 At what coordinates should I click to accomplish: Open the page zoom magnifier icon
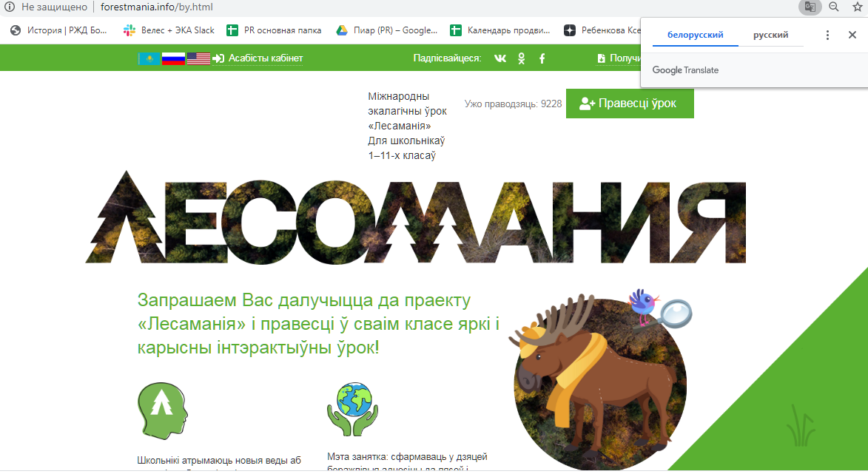(834, 7)
